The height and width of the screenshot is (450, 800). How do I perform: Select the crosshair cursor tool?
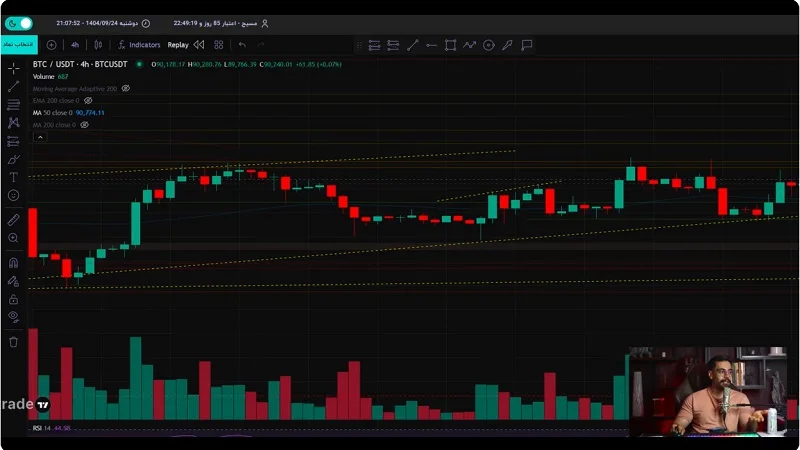click(x=13, y=68)
